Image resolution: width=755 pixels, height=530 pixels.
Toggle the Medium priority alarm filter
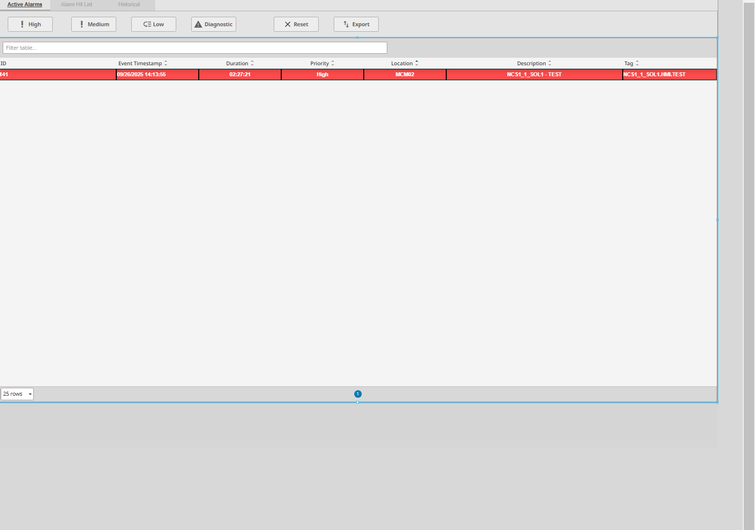[93, 24]
